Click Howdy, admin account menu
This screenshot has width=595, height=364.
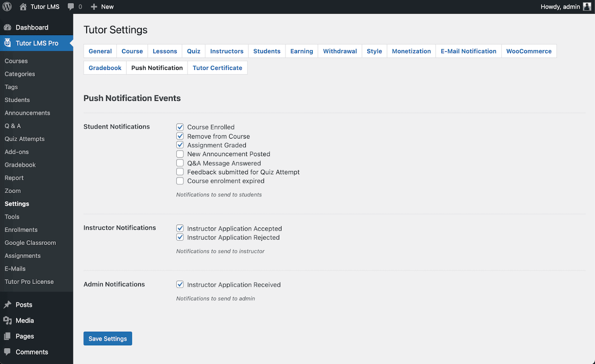(566, 7)
